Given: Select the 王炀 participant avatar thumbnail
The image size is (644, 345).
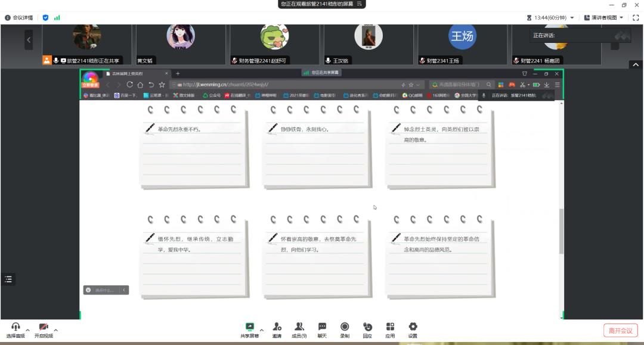Looking at the screenshot, I should (x=462, y=37).
